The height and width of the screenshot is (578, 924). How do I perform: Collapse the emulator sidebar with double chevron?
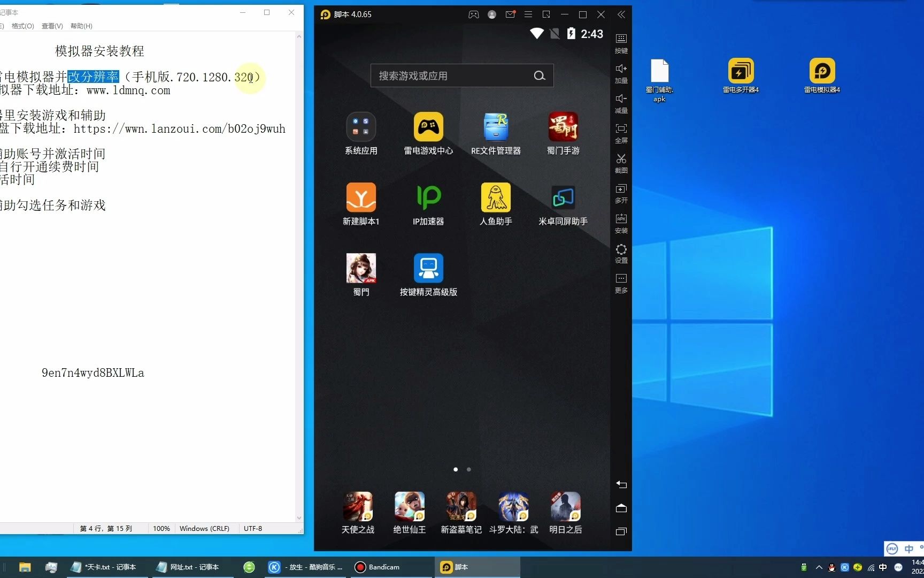point(621,14)
